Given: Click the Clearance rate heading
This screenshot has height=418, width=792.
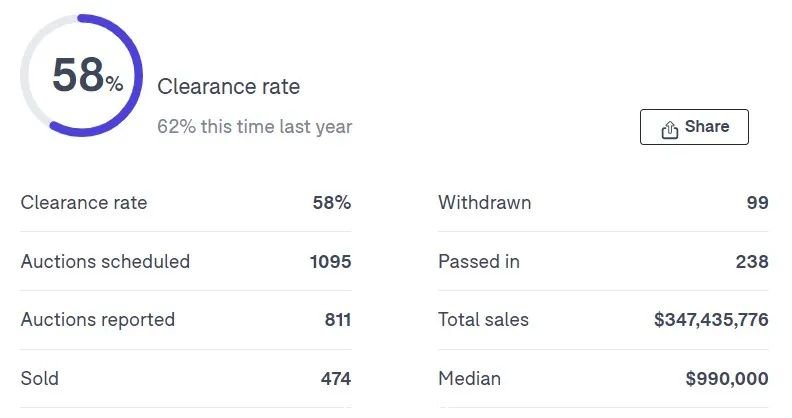Looking at the screenshot, I should [x=229, y=86].
